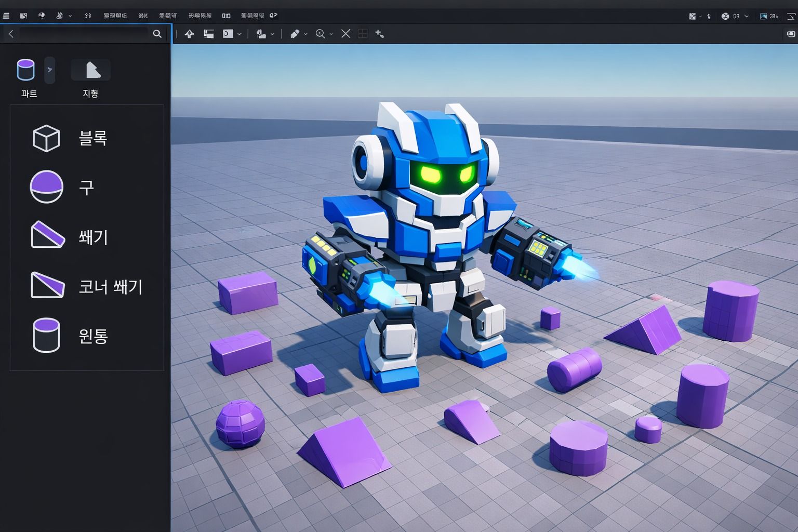Viewport: 798px width, 532px height.
Task: Choose the 쐐기 (Wedge) part
Action: (x=70, y=237)
